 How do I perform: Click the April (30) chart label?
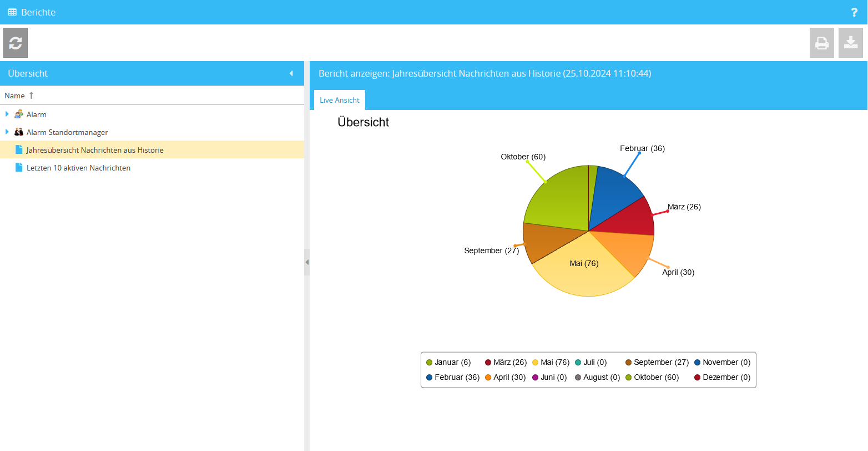[678, 272]
